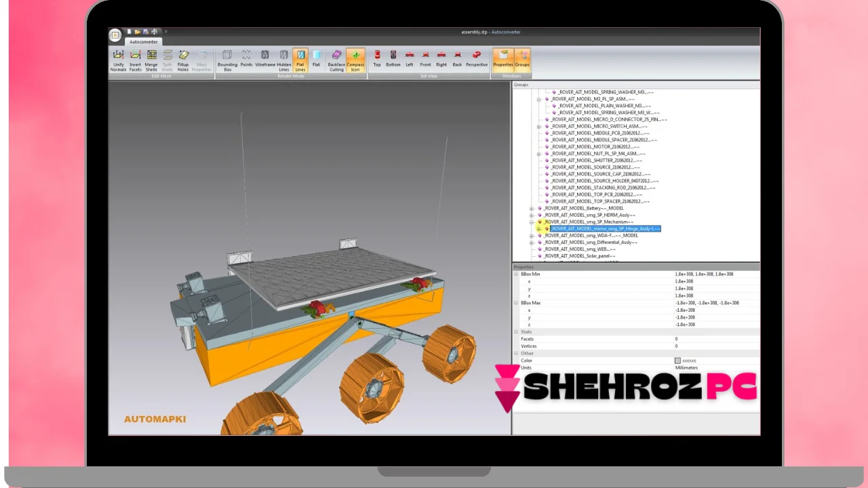Click the Fillup Holes tool
Screen dimensions: 868x488
point(183,60)
